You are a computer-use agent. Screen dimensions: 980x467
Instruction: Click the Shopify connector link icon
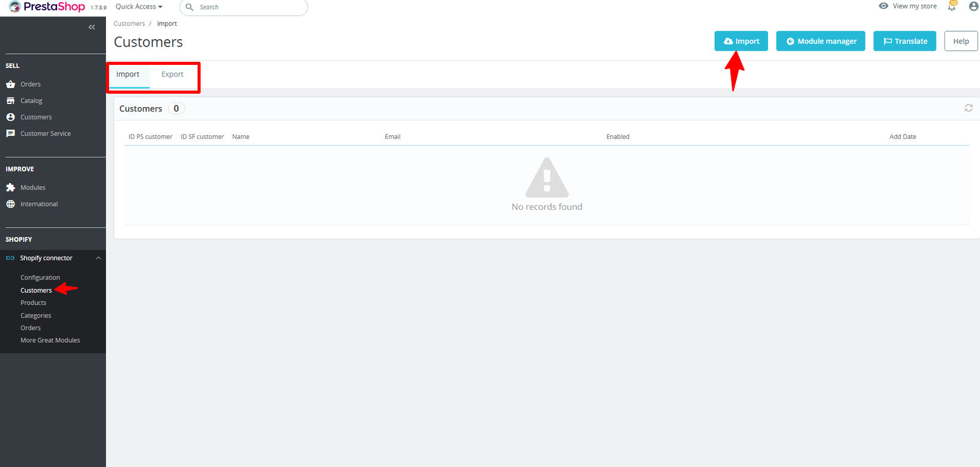pos(10,258)
